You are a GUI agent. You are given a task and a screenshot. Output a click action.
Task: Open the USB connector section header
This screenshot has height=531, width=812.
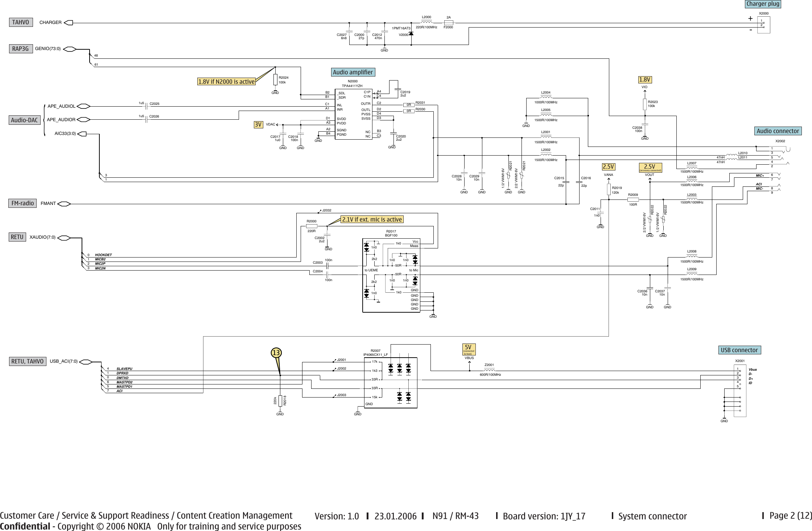pyautogui.click(x=740, y=350)
